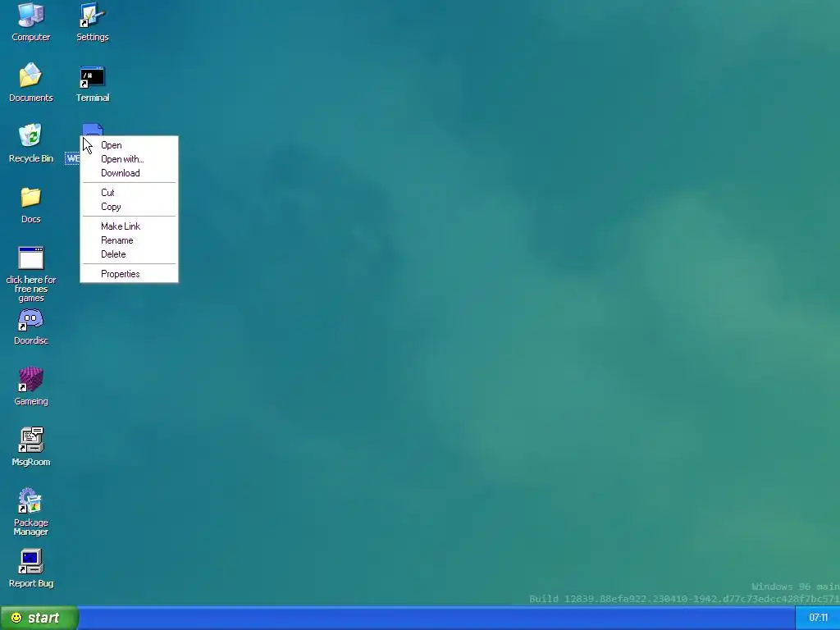
Task: Open the Computer desktop icon
Action: (30, 15)
